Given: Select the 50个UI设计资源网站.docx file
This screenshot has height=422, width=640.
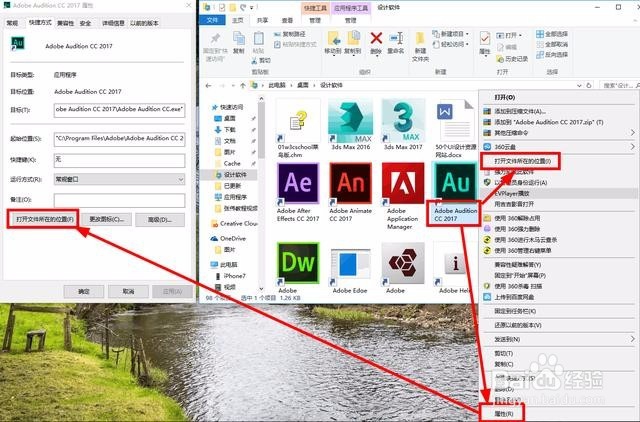Looking at the screenshot, I should point(455,120).
